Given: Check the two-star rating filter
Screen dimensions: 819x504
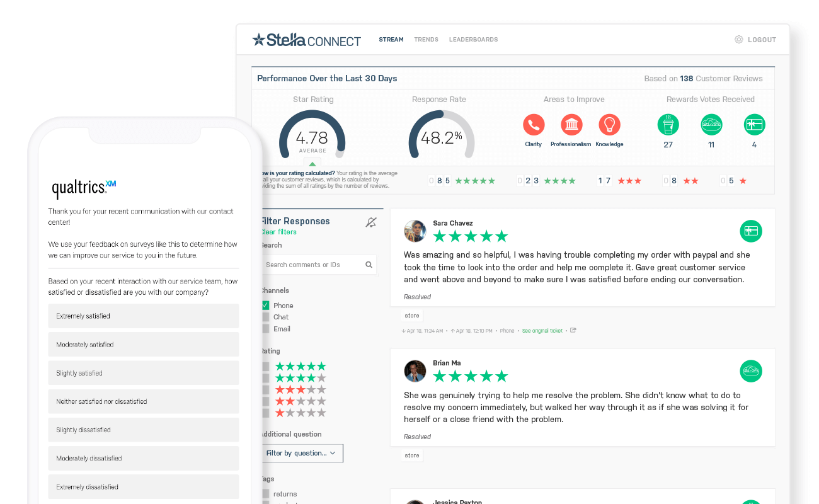Looking at the screenshot, I should coord(265,401).
